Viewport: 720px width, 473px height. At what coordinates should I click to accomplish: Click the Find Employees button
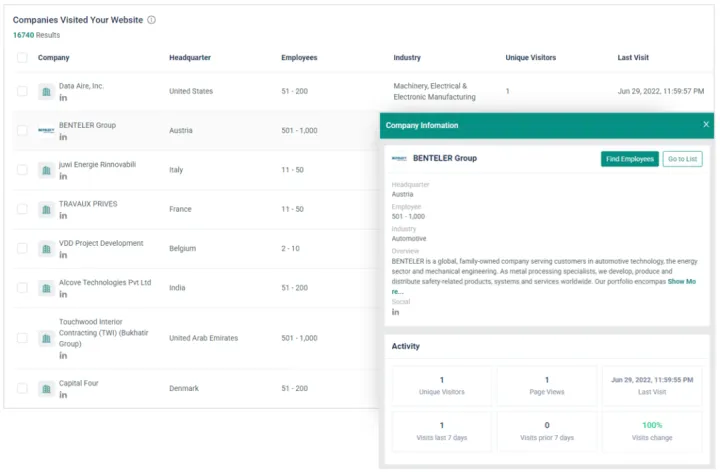tap(630, 159)
